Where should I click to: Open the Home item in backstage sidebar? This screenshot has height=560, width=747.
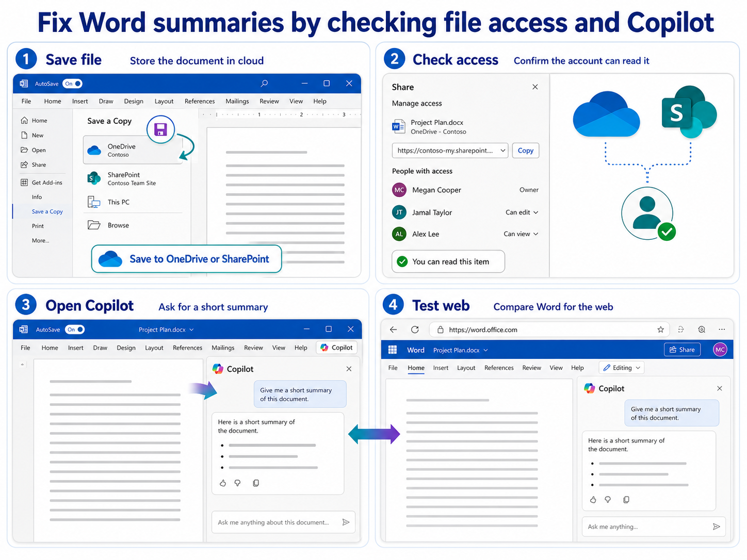tap(34, 120)
